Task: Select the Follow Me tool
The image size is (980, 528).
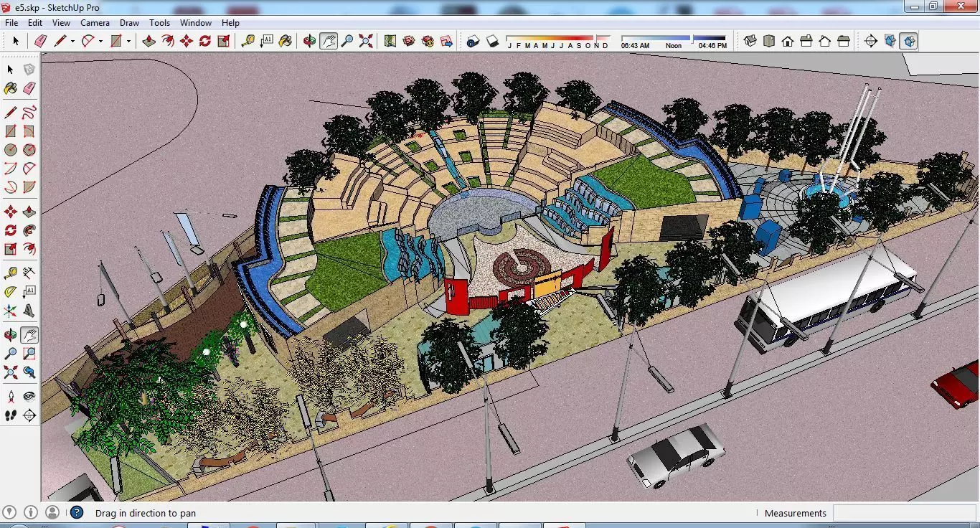Action: (x=29, y=231)
